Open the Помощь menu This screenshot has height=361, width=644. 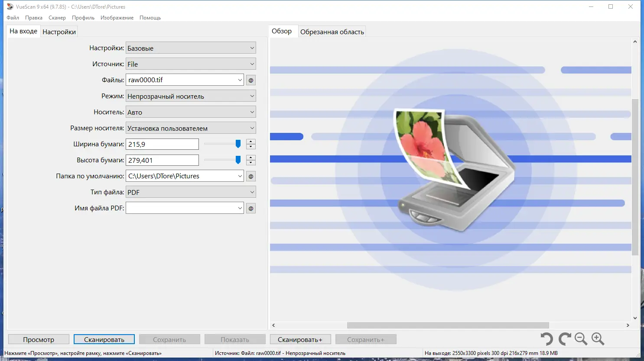point(150,18)
